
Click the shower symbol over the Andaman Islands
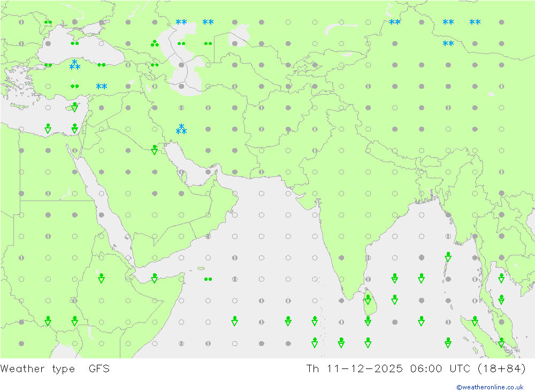pyautogui.click(x=448, y=257)
